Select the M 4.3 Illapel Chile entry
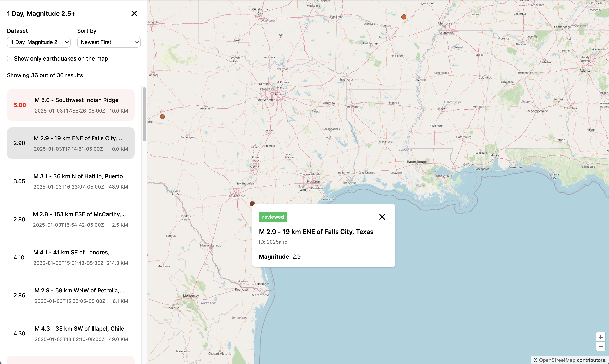Screen dimensions: 609x364 pos(71,333)
